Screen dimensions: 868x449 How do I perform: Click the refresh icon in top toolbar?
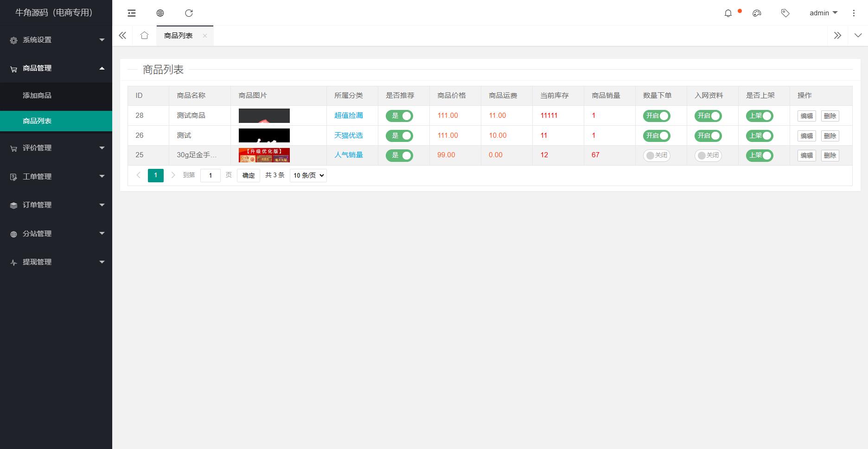pos(189,13)
